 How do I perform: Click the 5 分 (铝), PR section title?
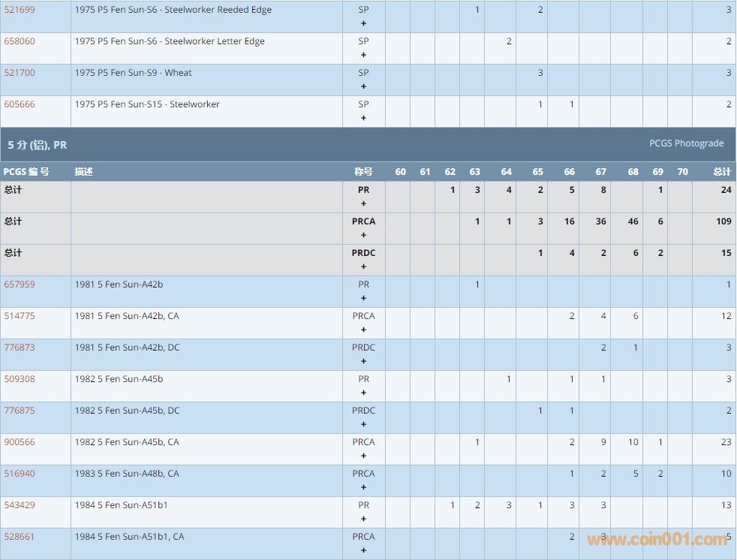point(38,145)
